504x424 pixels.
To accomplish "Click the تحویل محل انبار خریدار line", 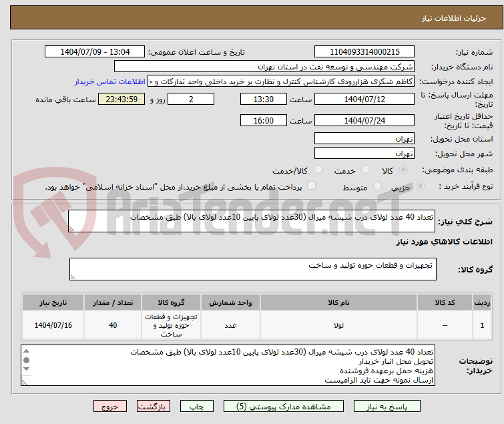I will coord(396,362).
